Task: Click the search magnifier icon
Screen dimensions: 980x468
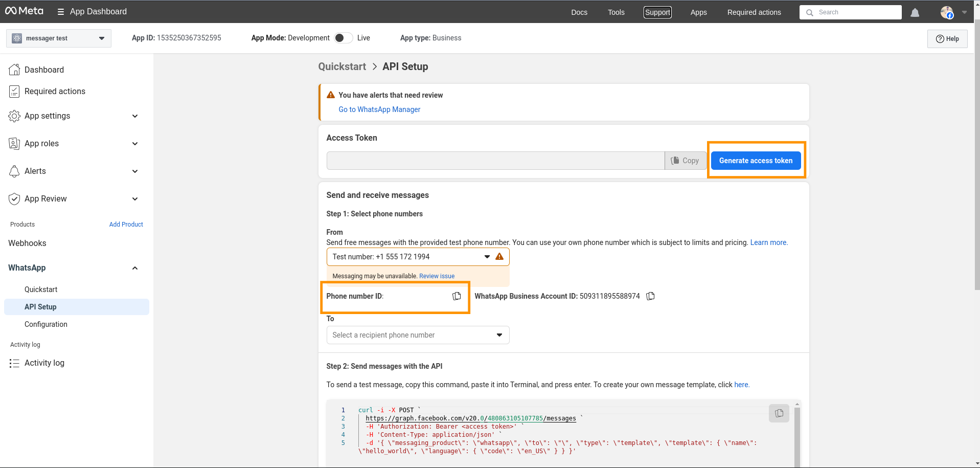Action: [x=809, y=12]
